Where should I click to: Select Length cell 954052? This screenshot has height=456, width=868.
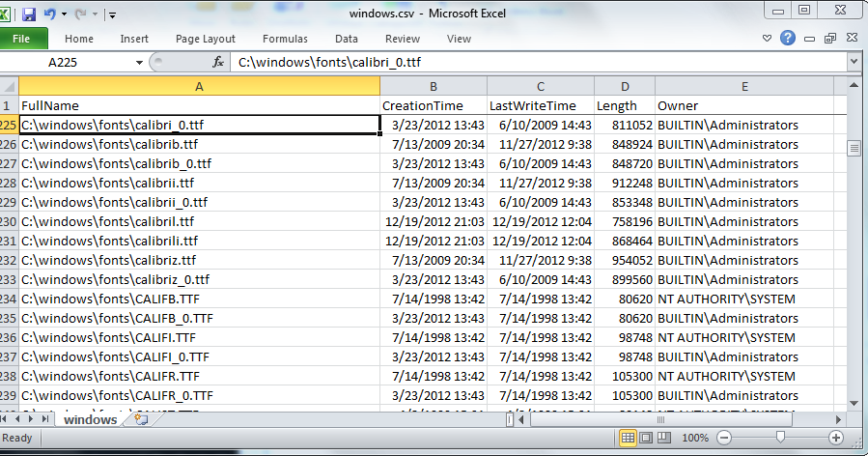[625, 261]
